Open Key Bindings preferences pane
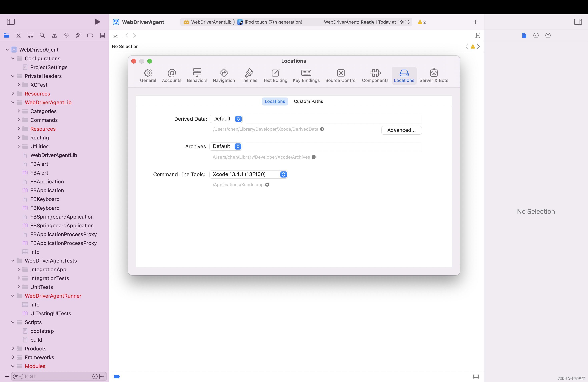 point(306,76)
